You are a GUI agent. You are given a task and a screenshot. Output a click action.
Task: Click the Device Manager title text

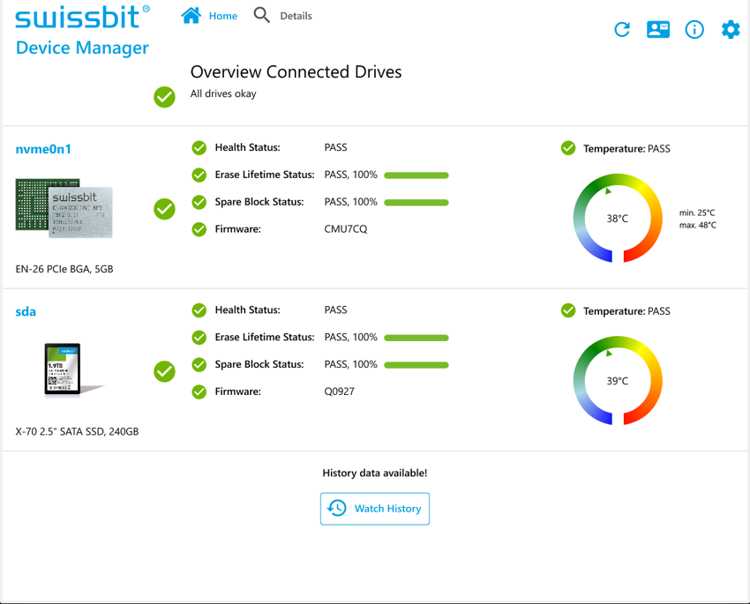(x=82, y=48)
